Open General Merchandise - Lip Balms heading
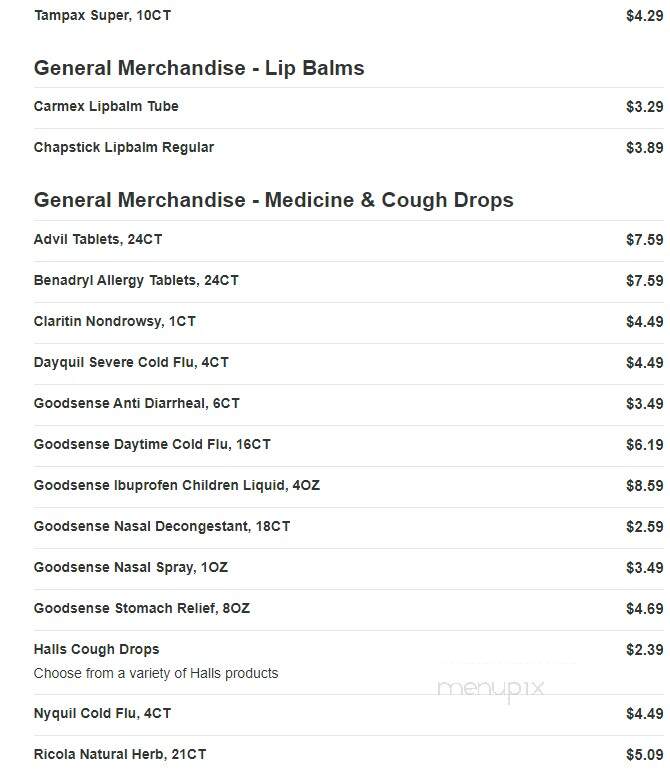Viewport: 670px width, 771px height. (199, 68)
